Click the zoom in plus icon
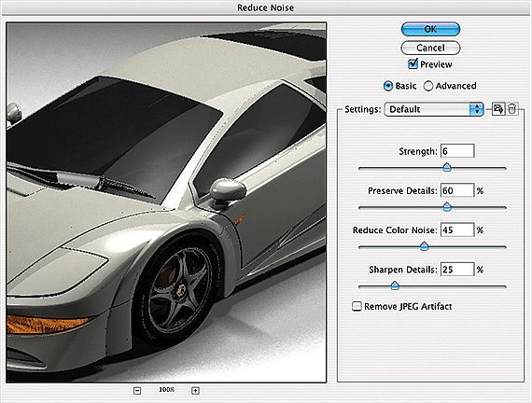Image resolution: width=532 pixels, height=403 pixels. (x=195, y=391)
